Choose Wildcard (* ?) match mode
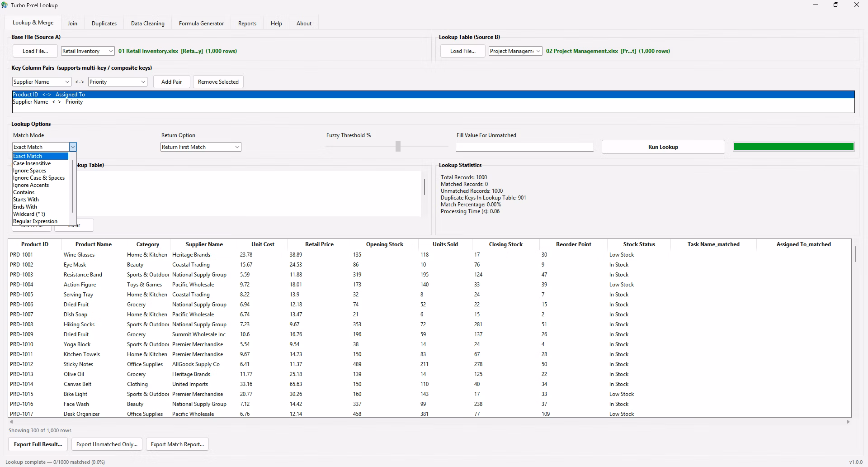This screenshot has height=467, width=868. 40,214
